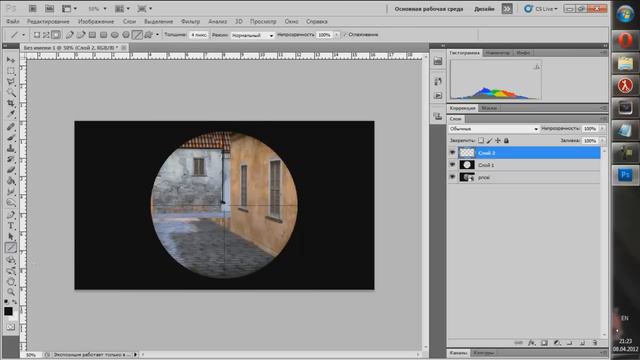Screen dimensions: 640x360
Task: Select the Quick Selection tool
Action: pyautogui.click(x=11, y=93)
